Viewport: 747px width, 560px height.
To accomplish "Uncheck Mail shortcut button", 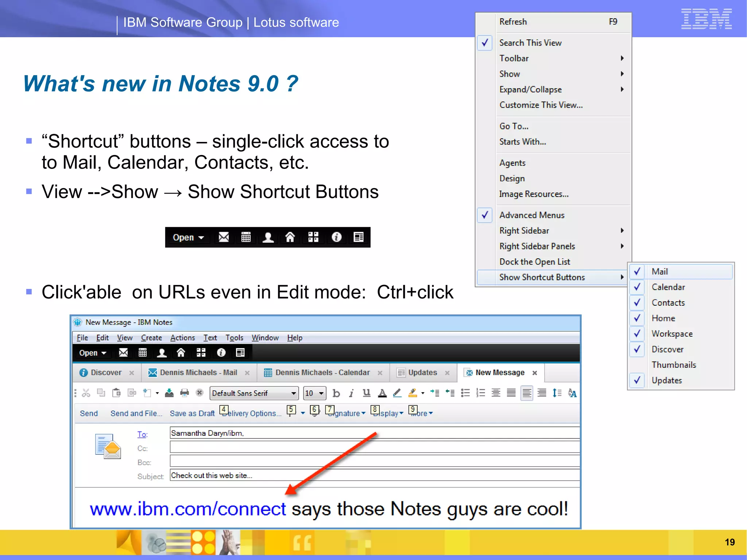I will tap(637, 271).
